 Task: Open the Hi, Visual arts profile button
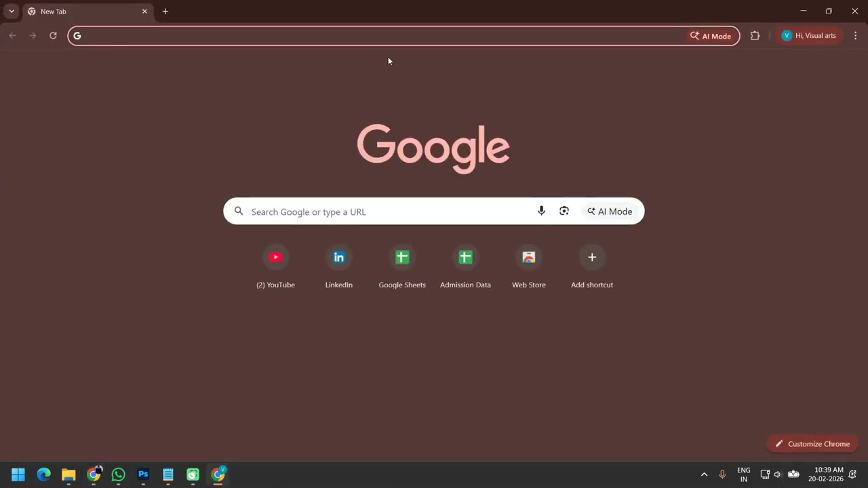coord(809,36)
